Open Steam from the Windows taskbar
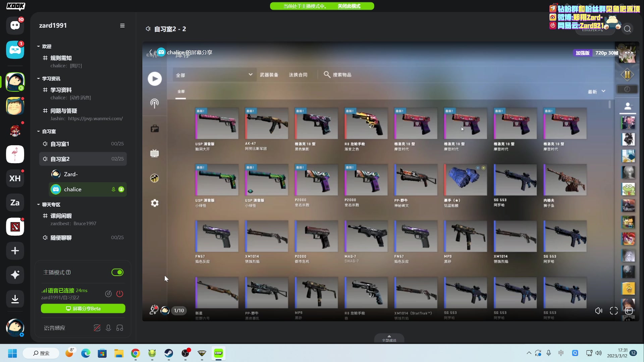Screen dimensions: 644x362 (x=169, y=353)
